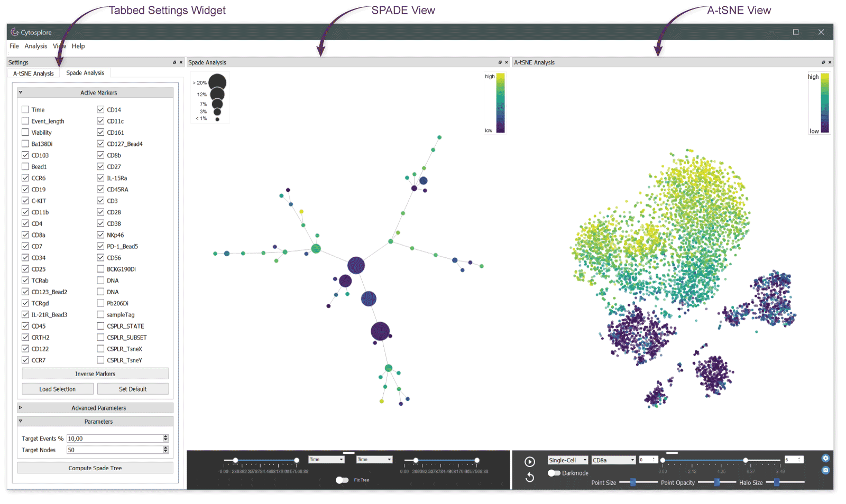Open the Analysis menu

pos(35,46)
